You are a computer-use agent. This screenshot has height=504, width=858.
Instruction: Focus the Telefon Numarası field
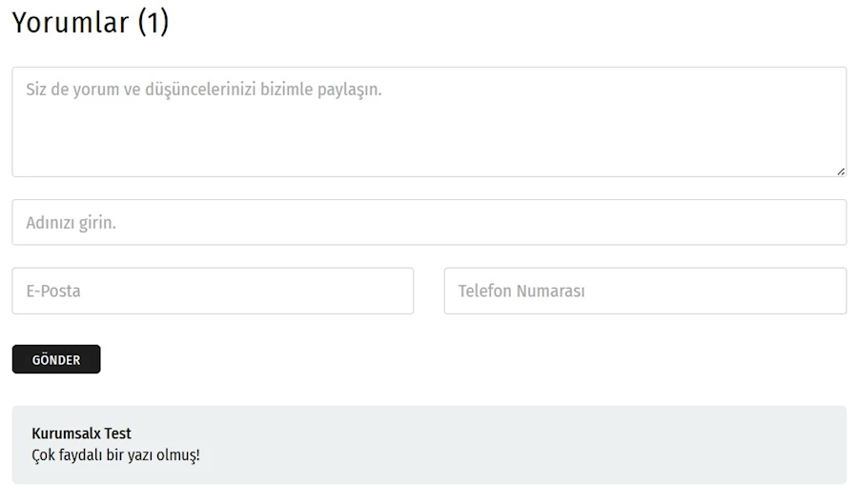pyautogui.click(x=645, y=291)
